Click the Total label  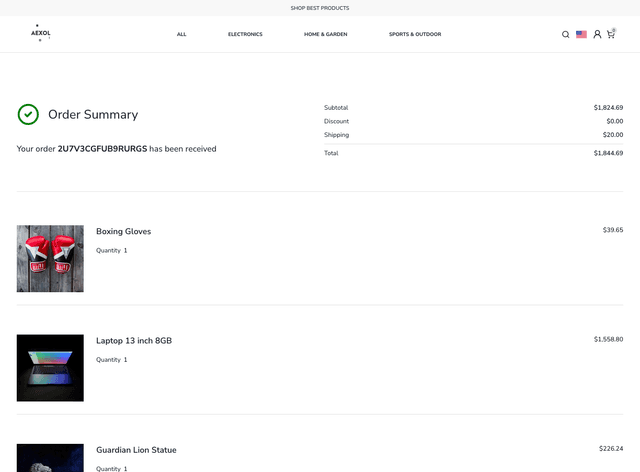pyautogui.click(x=331, y=153)
